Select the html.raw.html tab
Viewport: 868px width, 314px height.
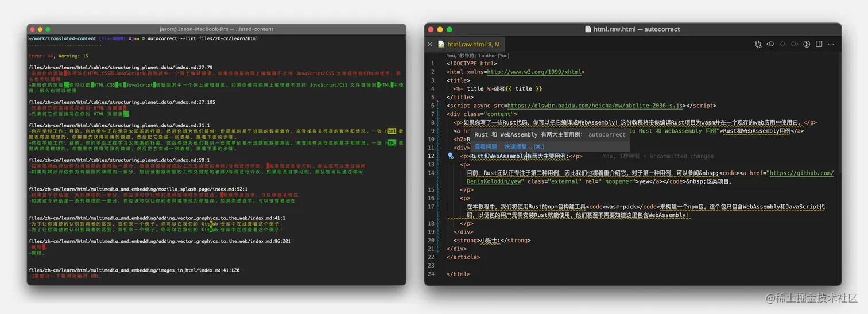click(x=467, y=44)
